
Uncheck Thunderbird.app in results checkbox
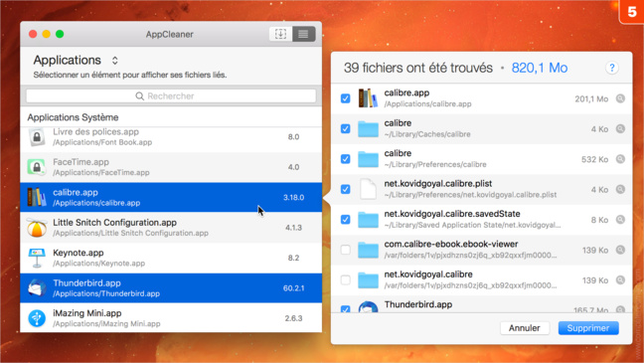346,308
